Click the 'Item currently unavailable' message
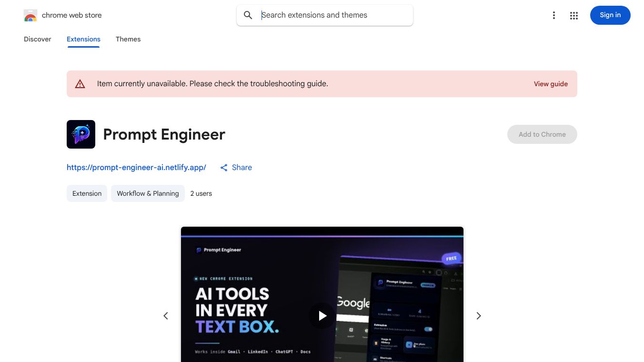The width and height of the screenshot is (644, 362). 212,84
